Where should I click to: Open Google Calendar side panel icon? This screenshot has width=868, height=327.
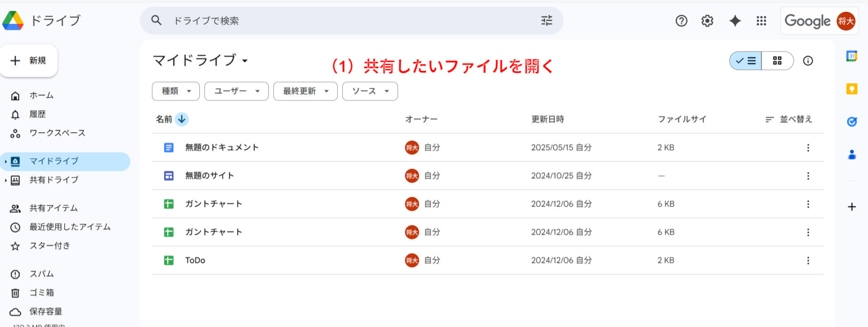(x=852, y=56)
